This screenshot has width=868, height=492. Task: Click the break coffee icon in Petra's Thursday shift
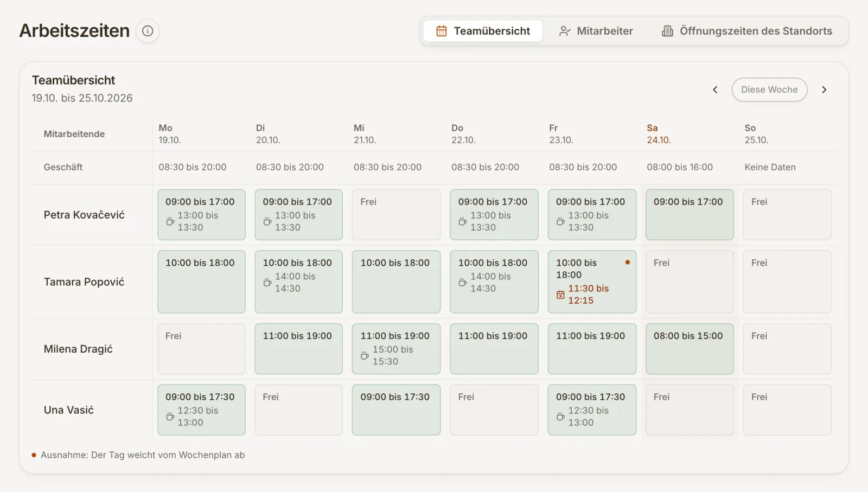pyautogui.click(x=463, y=221)
